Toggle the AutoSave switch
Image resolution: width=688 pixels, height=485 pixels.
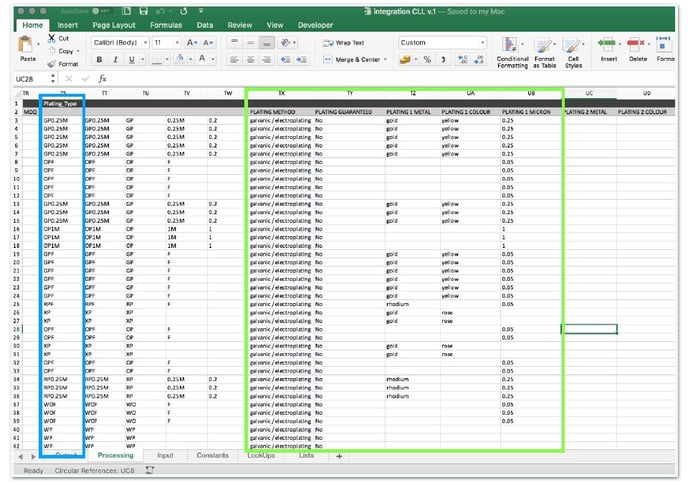coord(101,11)
